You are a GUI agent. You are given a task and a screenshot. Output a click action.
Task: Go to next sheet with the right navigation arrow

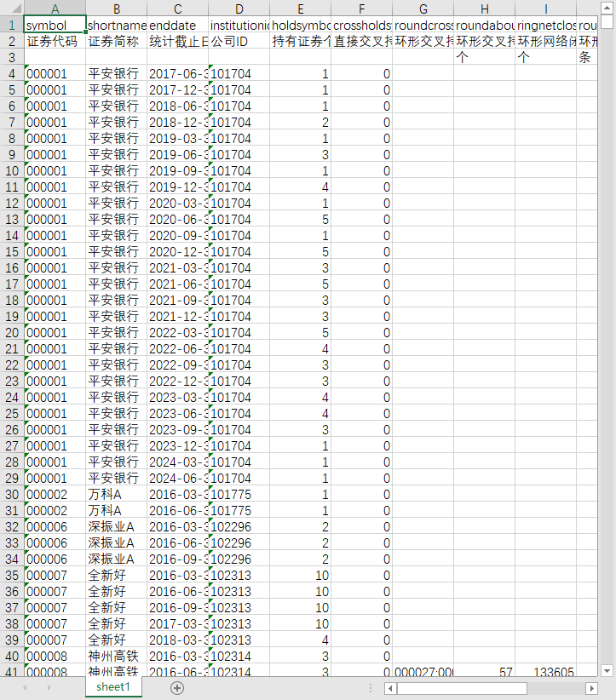click(49, 688)
